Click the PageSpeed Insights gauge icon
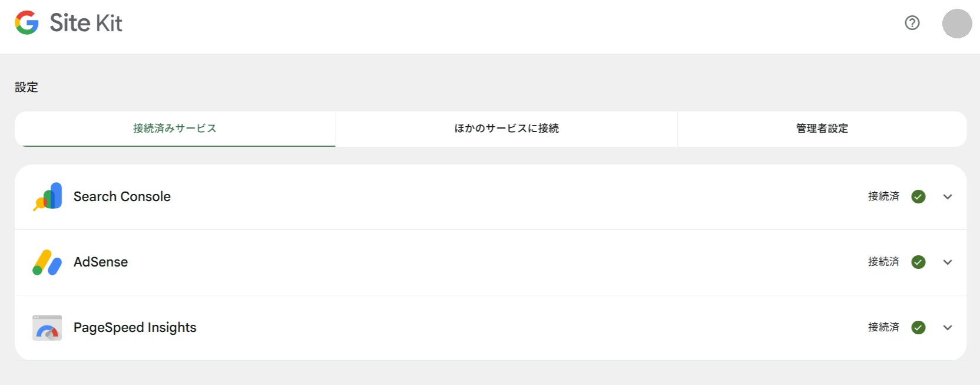Image resolution: width=980 pixels, height=385 pixels. coord(47,328)
